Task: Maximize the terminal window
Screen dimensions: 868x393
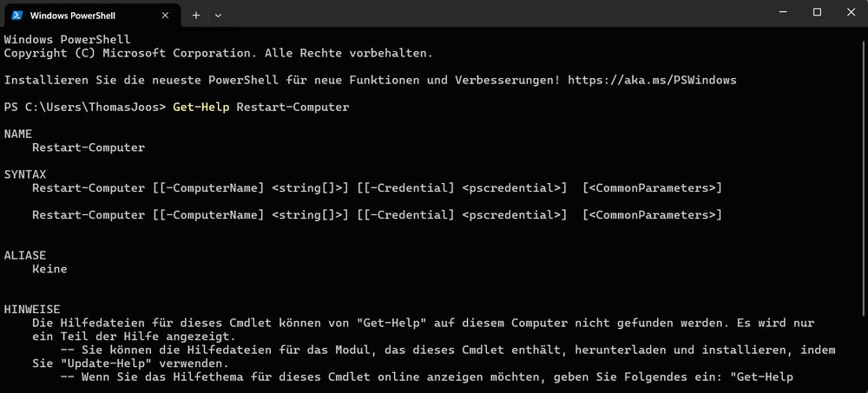Action: click(817, 12)
